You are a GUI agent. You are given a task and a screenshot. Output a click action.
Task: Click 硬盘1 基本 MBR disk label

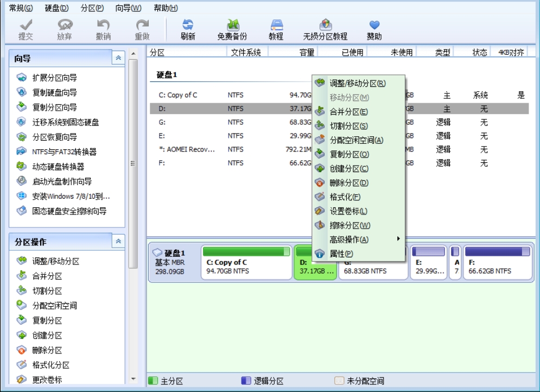174,262
